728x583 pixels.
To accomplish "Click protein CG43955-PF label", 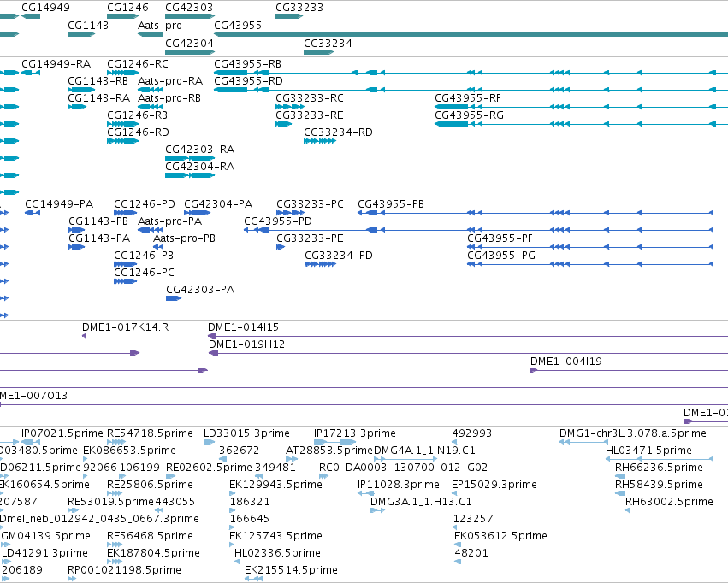I will click(500, 238).
